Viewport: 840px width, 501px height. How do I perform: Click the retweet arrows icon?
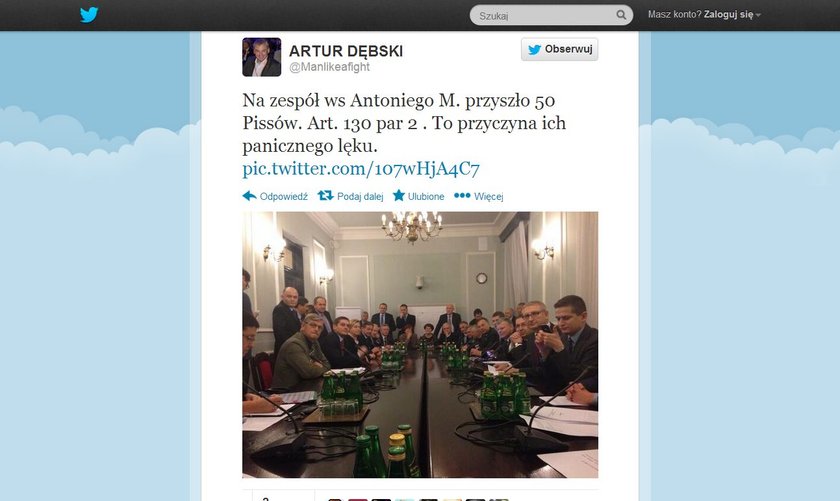click(325, 196)
